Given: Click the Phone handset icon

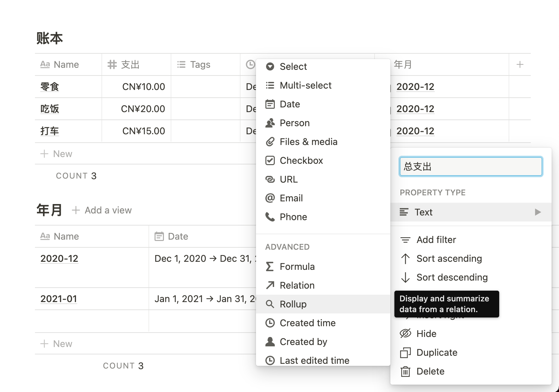Looking at the screenshot, I should point(270,217).
